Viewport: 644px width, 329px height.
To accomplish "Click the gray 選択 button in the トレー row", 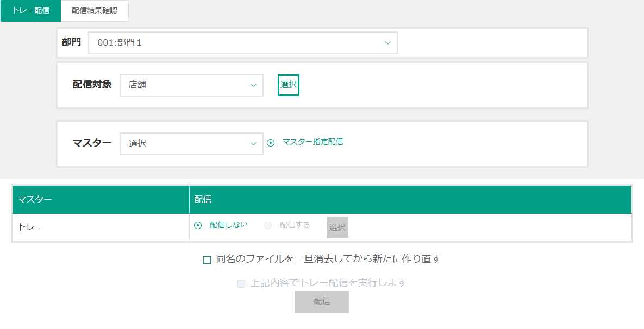I will coord(337,227).
